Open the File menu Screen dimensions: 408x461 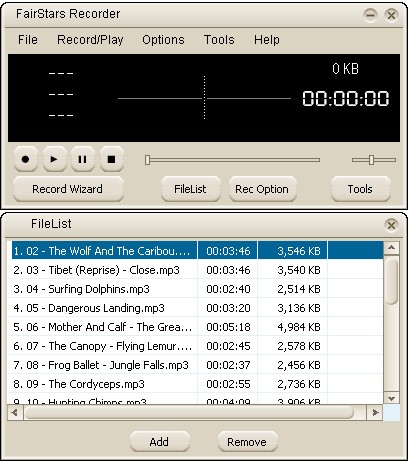(28, 40)
